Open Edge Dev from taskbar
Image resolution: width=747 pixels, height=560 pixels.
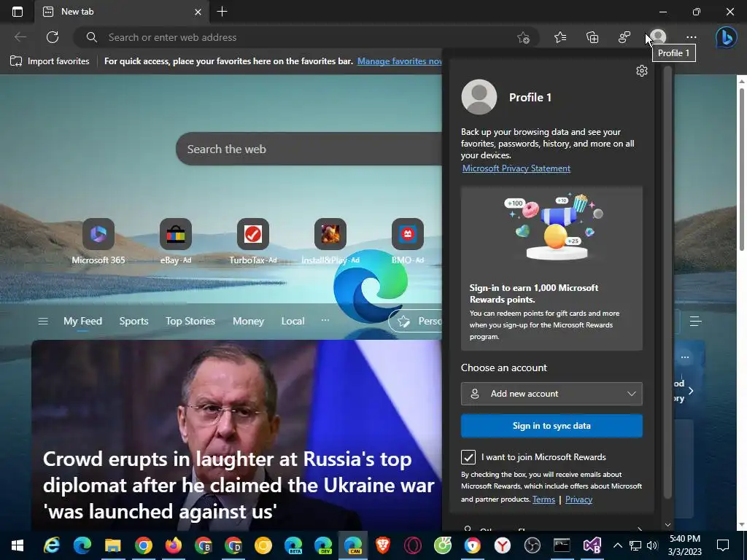[x=323, y=545]
